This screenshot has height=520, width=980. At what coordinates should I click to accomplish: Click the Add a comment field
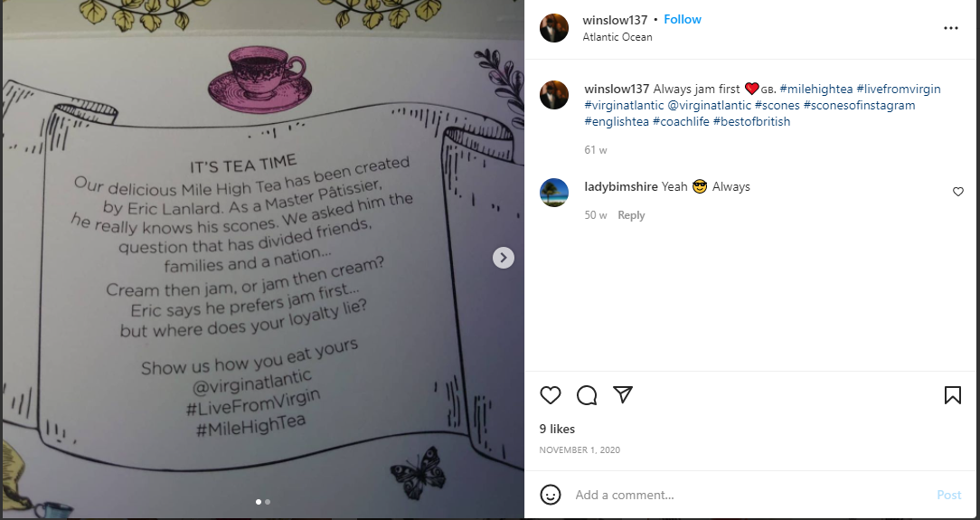(750, 495)
